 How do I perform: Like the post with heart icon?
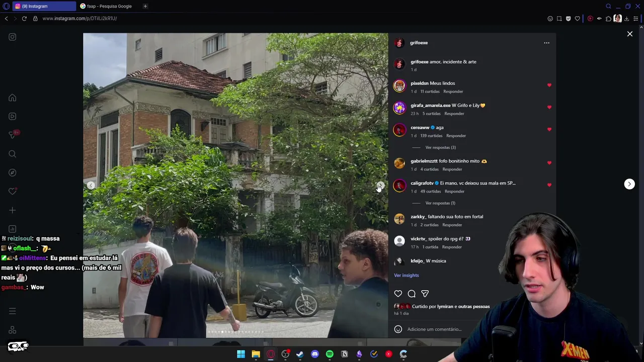[x=398, y=294]
